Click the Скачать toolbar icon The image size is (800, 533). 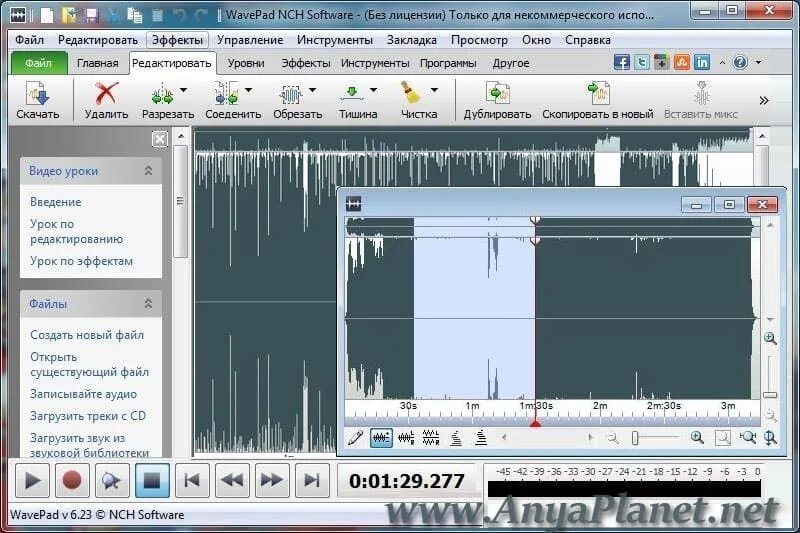37,94
